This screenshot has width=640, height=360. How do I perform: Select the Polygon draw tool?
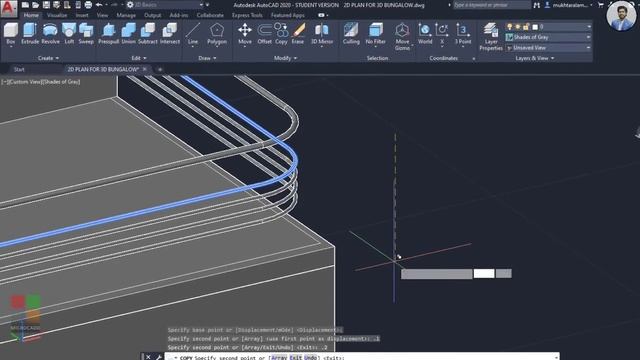click(x=217, y=33)
